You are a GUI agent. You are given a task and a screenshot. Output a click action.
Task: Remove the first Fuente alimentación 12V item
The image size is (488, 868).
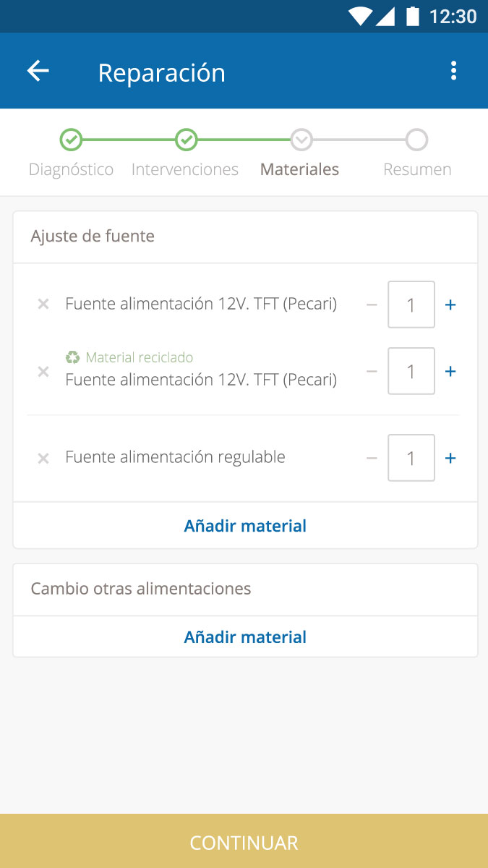[x=43, y=305]
